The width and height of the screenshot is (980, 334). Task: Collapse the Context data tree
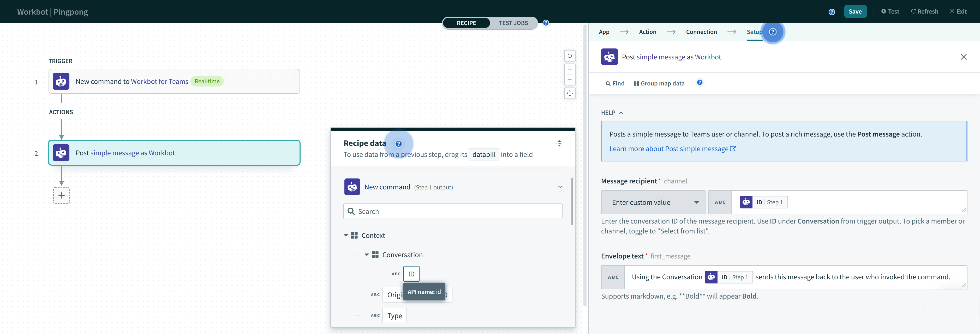(346, 235)
